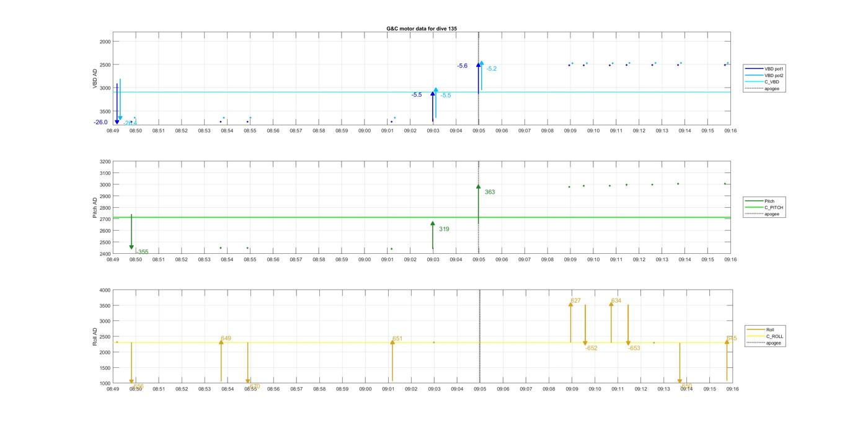The height and width of the screenshot is (430, 868).
Task: Click the '1500' tick on Roll axis
Action: pos(105,368)
